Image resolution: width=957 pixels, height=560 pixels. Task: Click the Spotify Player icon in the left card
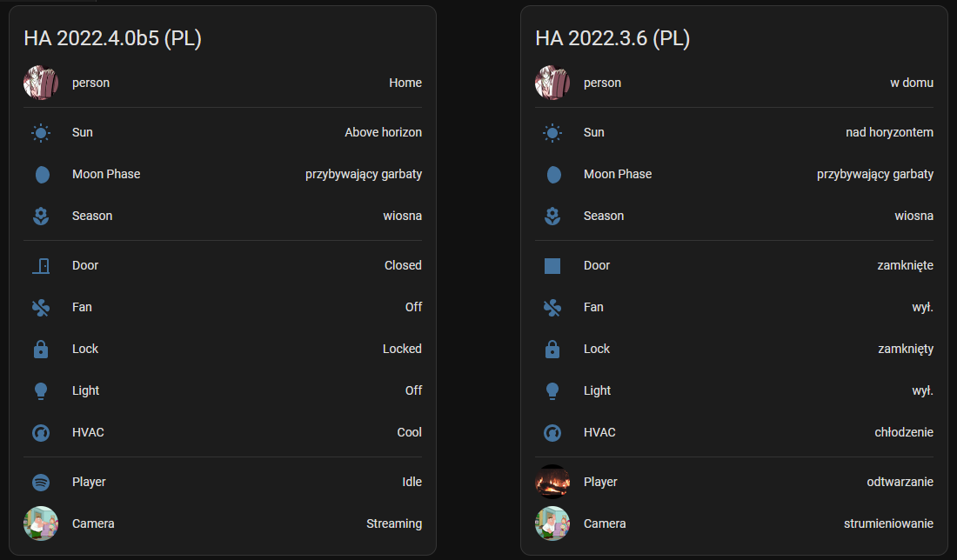40,482
